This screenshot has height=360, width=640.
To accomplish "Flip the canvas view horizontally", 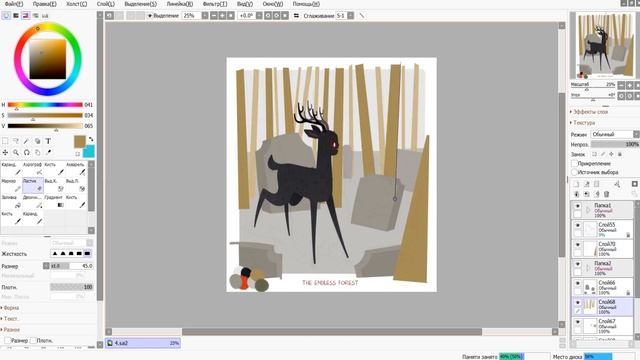I will pyautogui.click(x=296, y=16).
